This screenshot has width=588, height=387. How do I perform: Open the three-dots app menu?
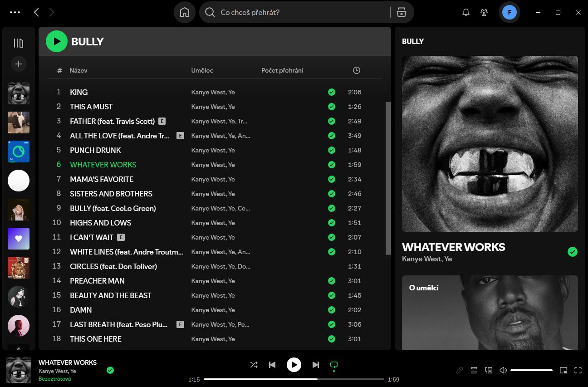pos(15,12)
